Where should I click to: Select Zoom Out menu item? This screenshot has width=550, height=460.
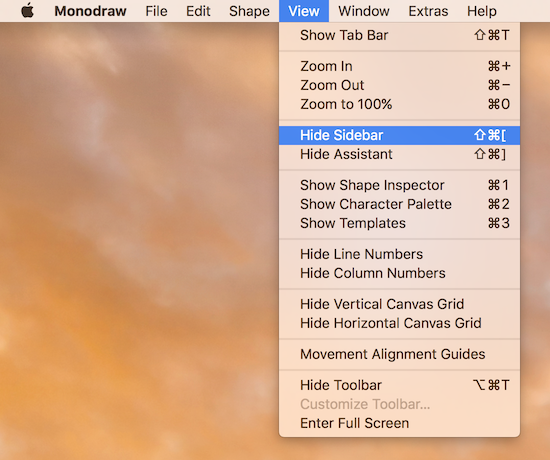400,85
